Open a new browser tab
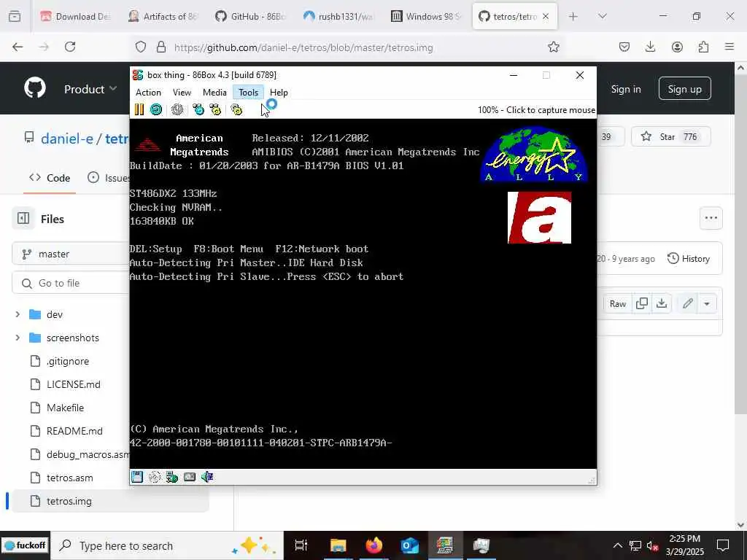This screenshot has height=560, width=747. point(573,17)
